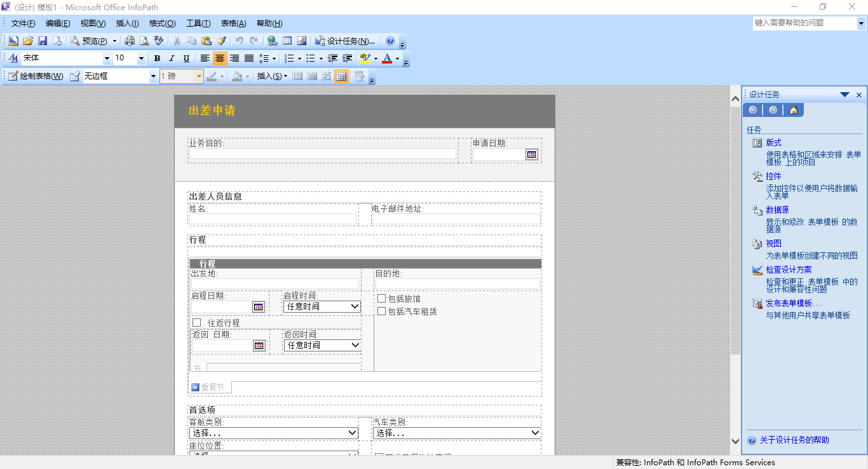Open a file with the folder icon
The width and height of the screenshot is (868, 469).
pos(28,41)
